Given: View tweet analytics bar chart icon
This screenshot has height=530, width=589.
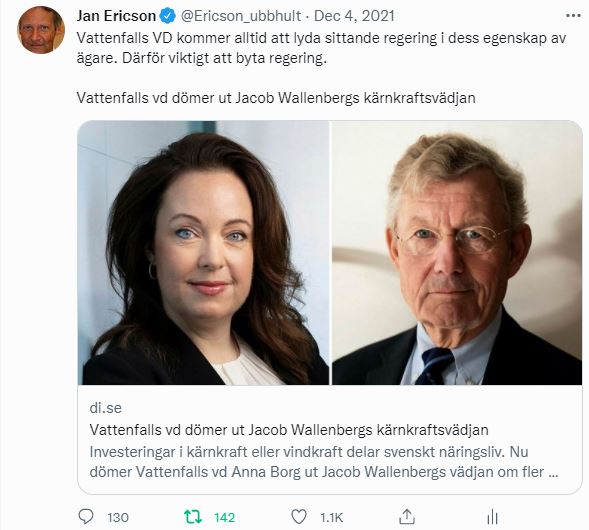Looking at the screenshot, I should pyautogui.click(x=492, y=517).
